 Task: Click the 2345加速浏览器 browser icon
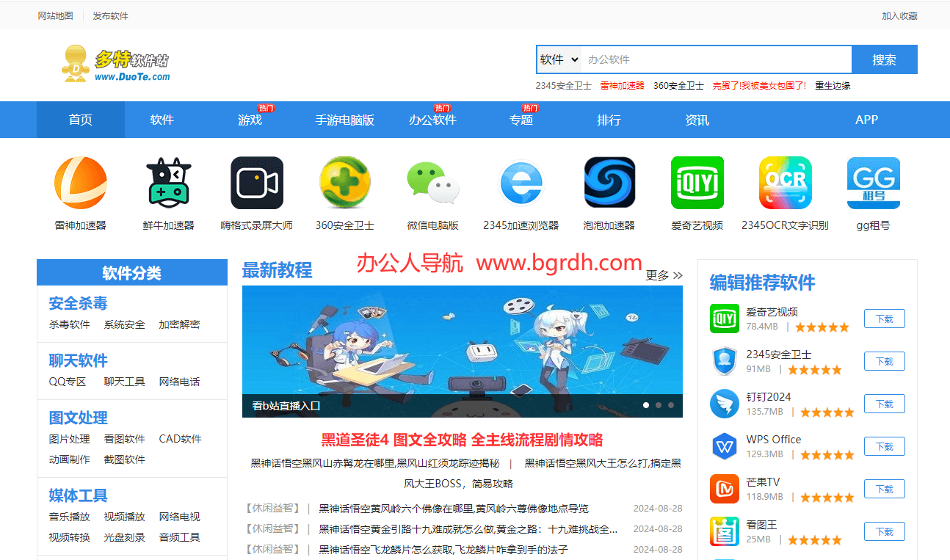(521, 183)
